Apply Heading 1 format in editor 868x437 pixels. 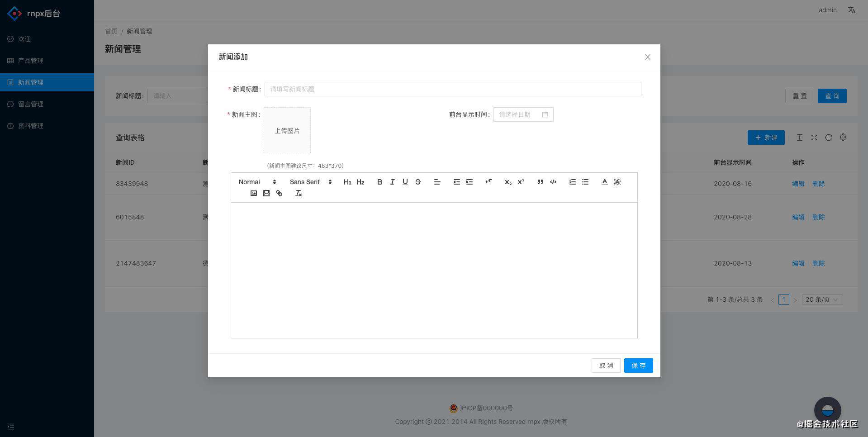(347, 182)
